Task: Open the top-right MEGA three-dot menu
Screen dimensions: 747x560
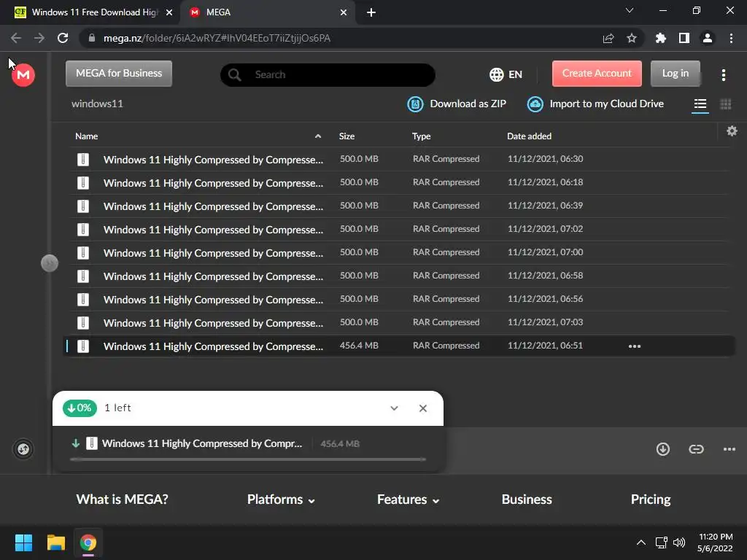Action: [723, 75]
